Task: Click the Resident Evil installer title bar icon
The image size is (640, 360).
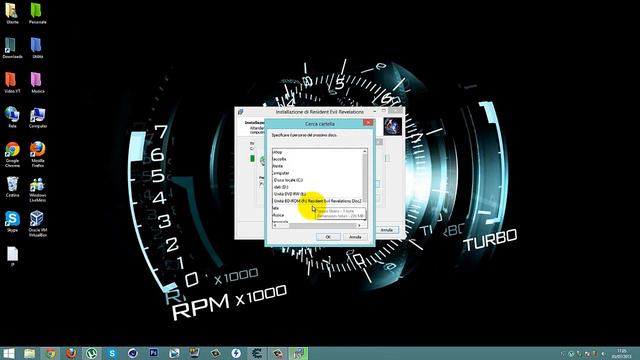Action: (240, 111)
